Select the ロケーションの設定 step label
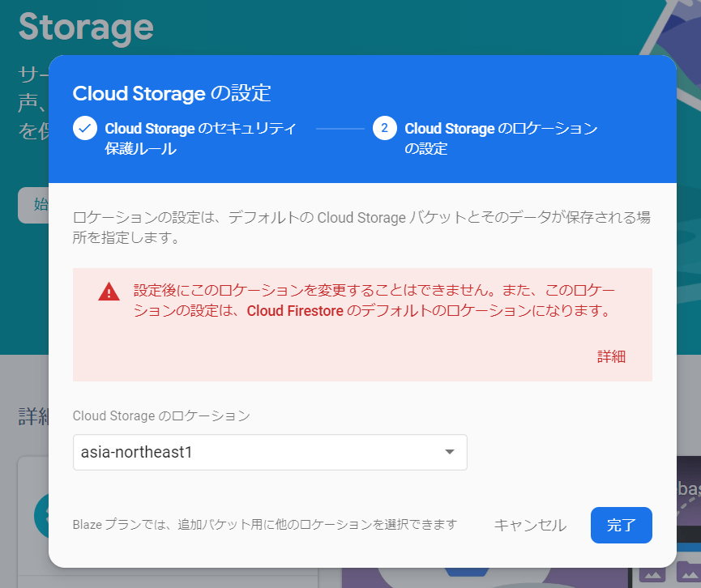 [x=501, y=138]
